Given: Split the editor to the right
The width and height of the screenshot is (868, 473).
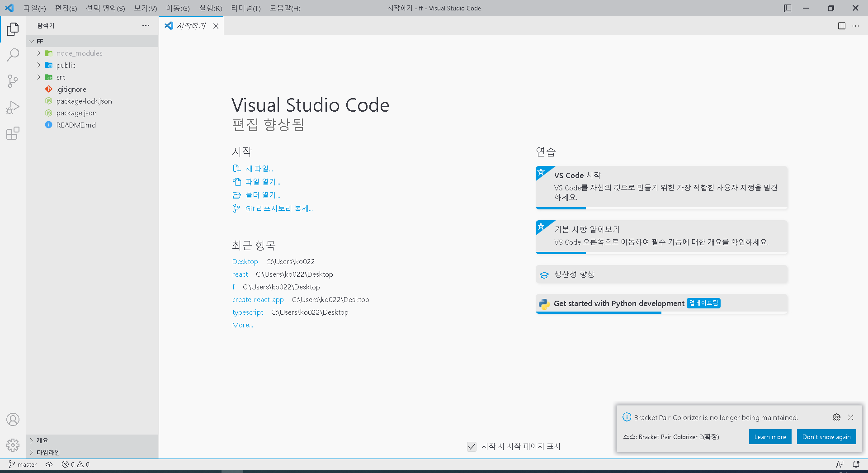Looking at the screenshot, I should pos(842,26).
